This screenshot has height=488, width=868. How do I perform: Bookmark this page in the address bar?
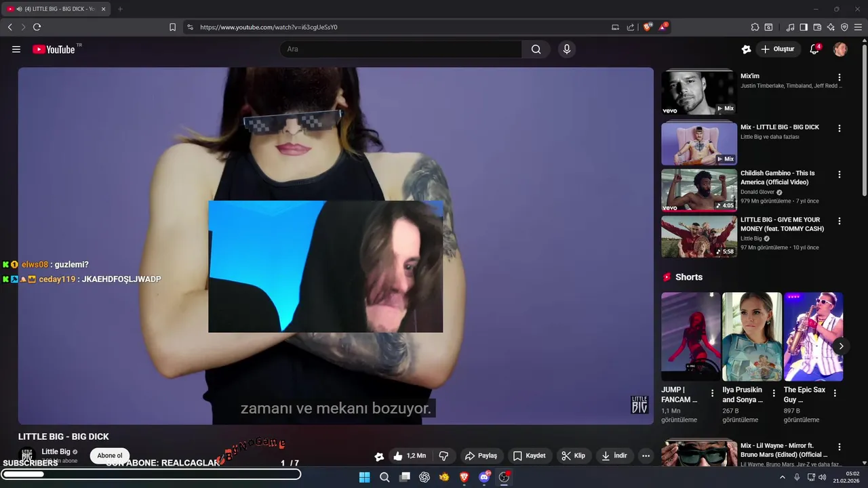[x=172, y=27]
